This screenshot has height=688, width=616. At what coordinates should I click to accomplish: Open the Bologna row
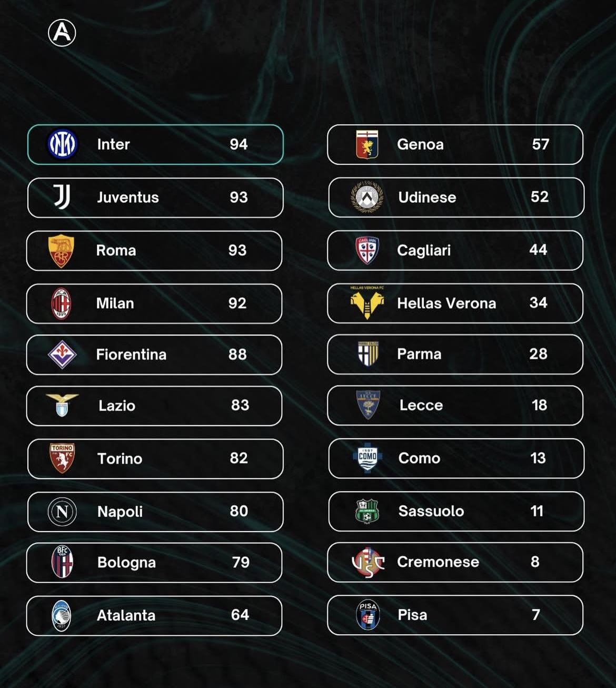tap(154, 563)
